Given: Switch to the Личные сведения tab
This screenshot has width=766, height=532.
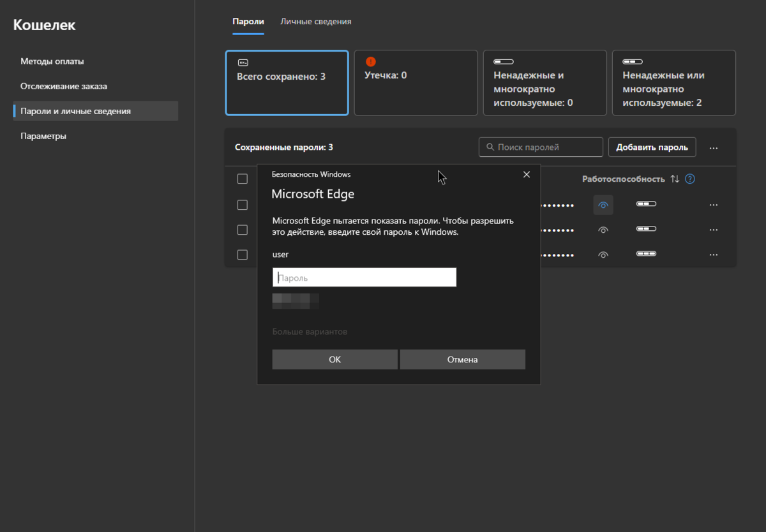Looking at the screenshot, I should (x=316, y=21).
